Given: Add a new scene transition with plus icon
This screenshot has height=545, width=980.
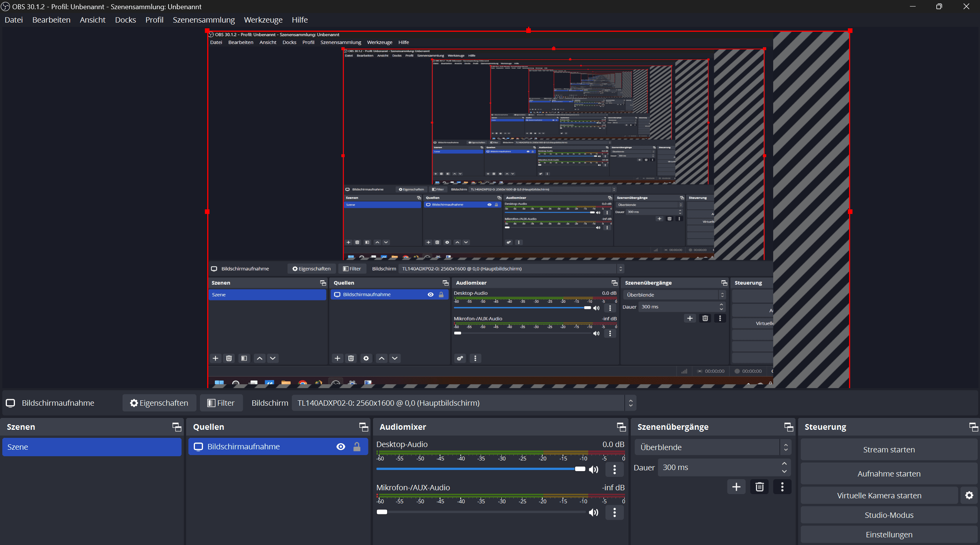Looking at the screenshot, I should (x=736, y=487).
